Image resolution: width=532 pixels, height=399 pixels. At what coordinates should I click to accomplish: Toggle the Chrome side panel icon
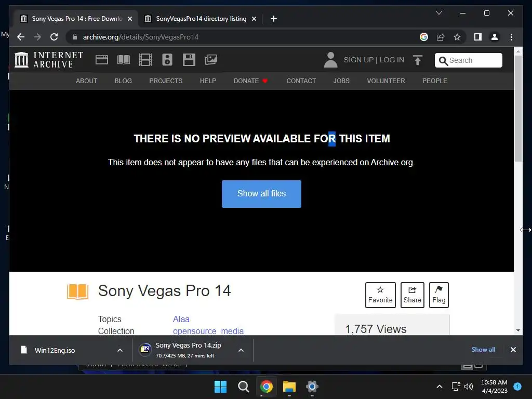click(478, 37)
